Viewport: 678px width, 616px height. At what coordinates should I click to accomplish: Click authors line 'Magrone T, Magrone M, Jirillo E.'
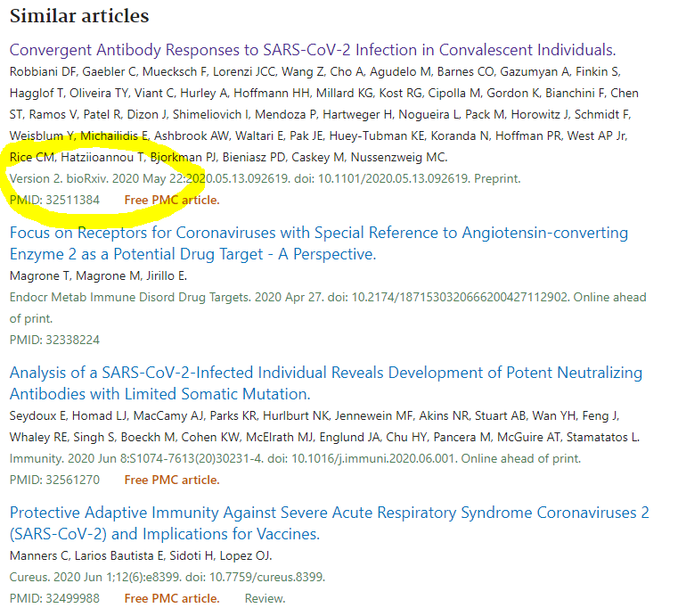coord(98,275)
